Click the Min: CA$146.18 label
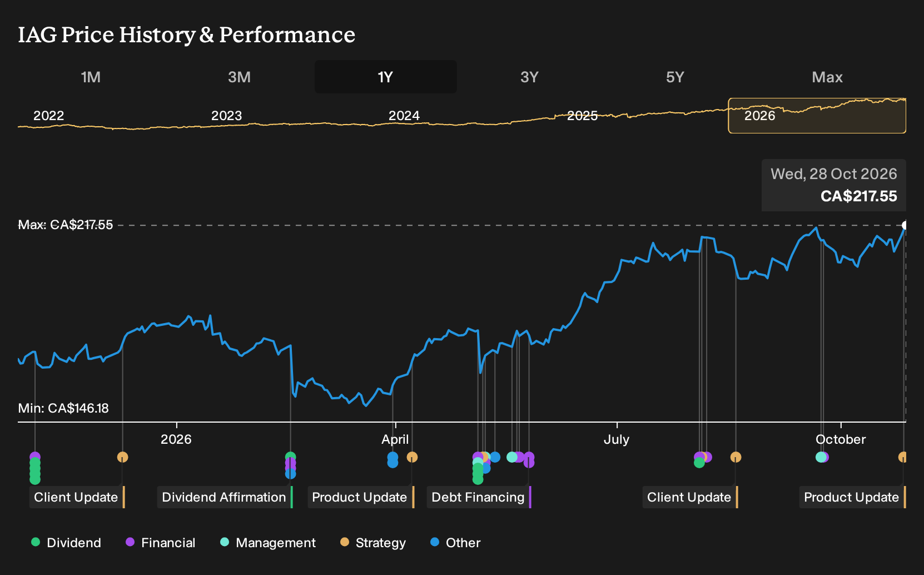 tap(63, 408)
